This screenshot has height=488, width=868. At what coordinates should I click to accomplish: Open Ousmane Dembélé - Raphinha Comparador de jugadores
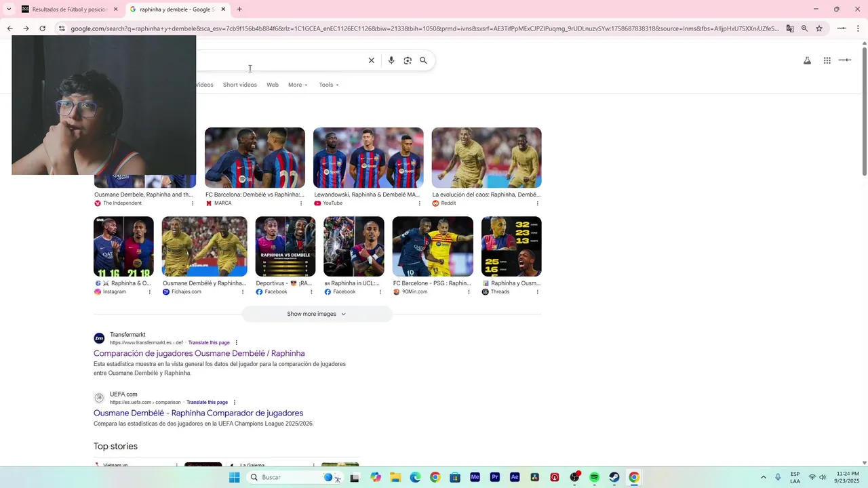tap(198, 413)
